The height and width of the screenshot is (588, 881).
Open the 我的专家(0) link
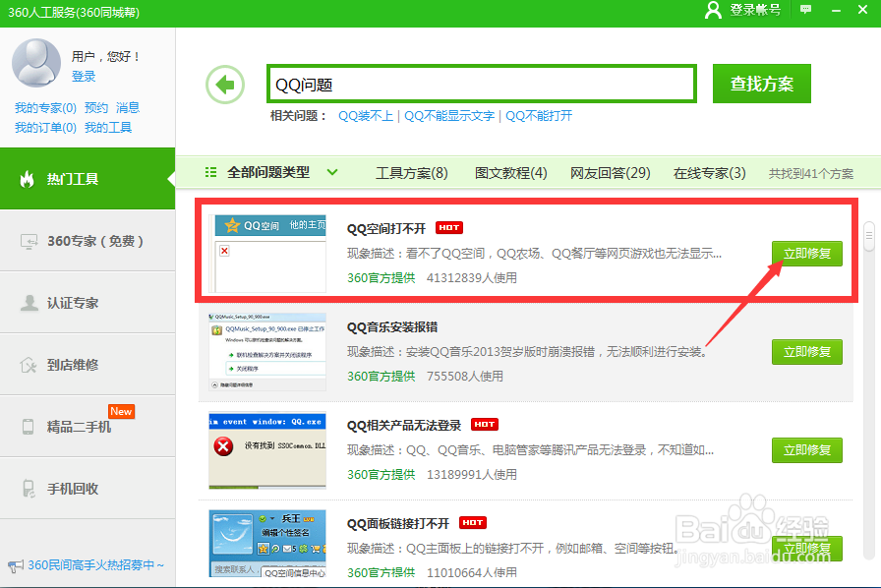(45, 108)
